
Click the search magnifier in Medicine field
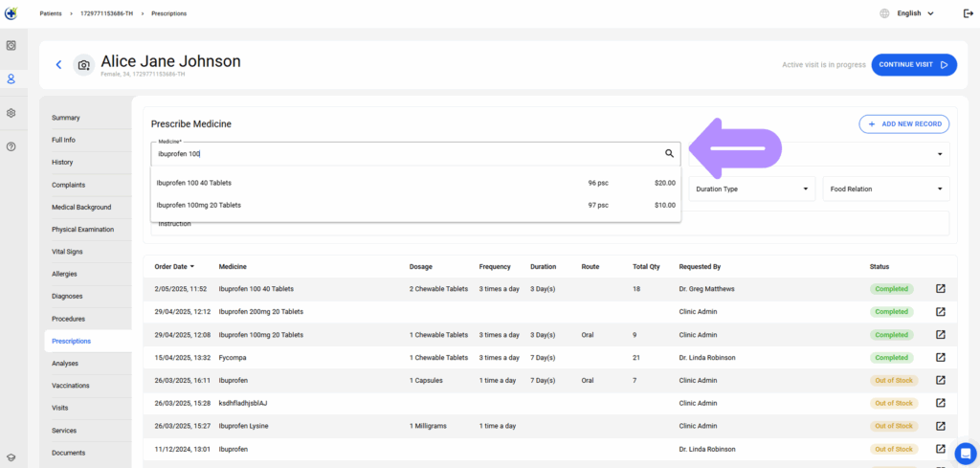[669, 153]
